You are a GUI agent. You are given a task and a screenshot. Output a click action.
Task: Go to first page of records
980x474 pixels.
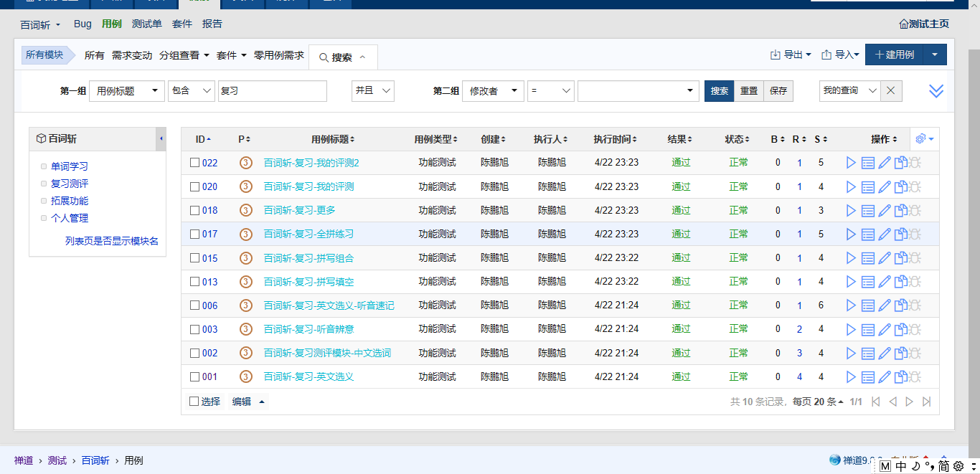click(875, 402)
